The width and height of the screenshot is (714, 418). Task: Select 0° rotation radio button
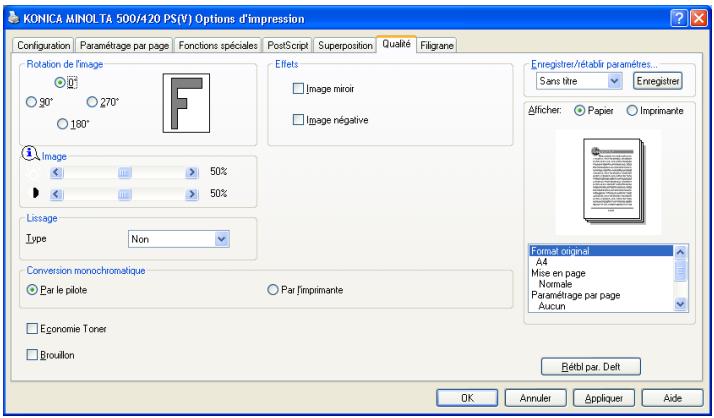click(x=60, y=82)
